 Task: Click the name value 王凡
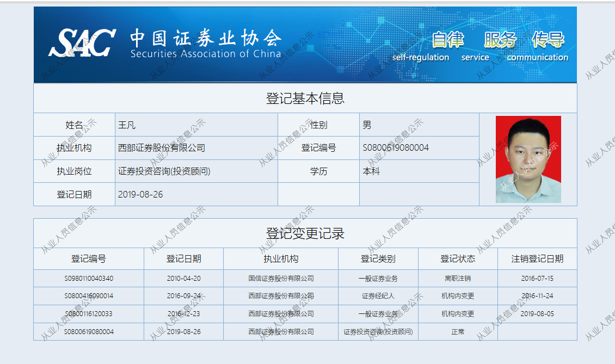(127, 125)
